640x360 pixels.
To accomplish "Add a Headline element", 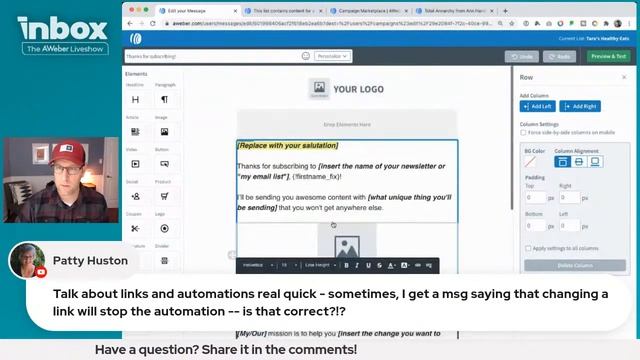I will tap(135, 99).
